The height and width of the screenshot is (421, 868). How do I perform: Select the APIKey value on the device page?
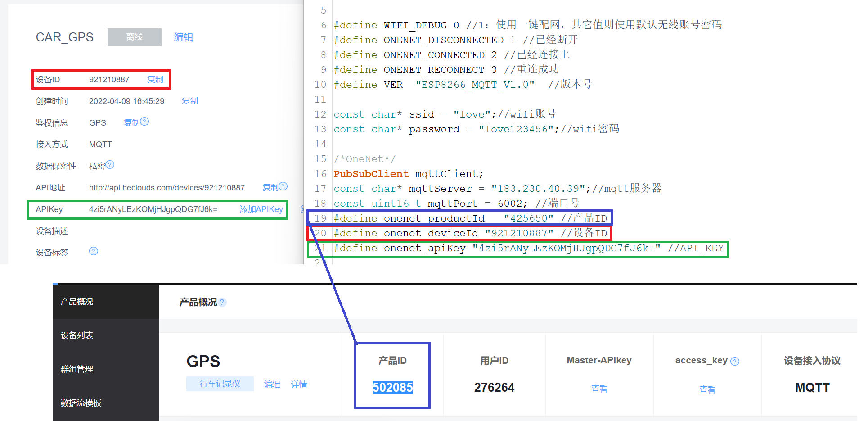click(x=153, y=209)
